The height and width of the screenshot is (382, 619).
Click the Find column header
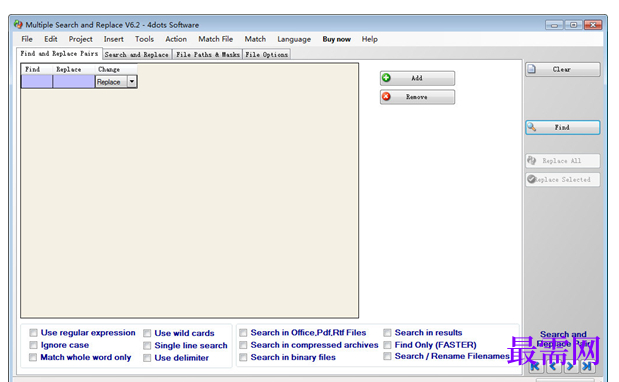tap(37, 69)
